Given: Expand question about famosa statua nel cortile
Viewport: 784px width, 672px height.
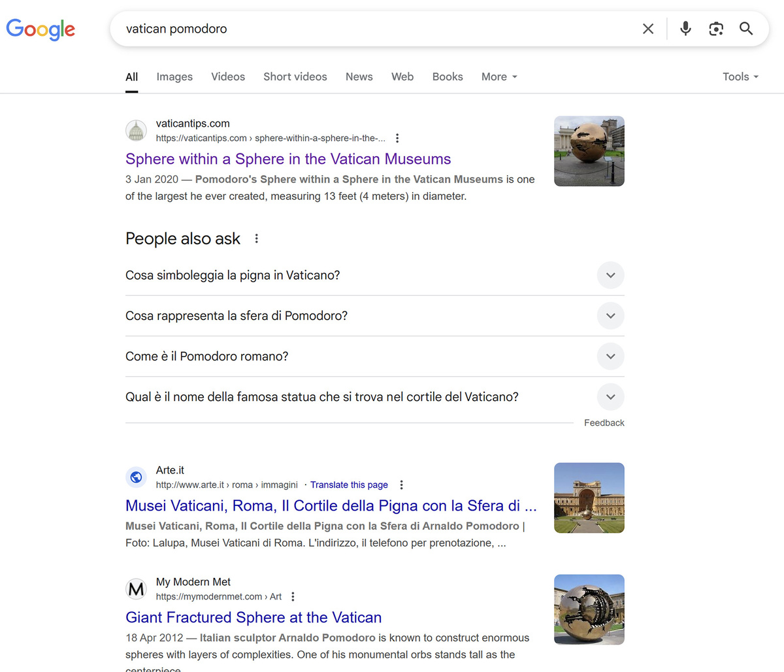Looking at the screenshot, I should click(x=375, y=397).
